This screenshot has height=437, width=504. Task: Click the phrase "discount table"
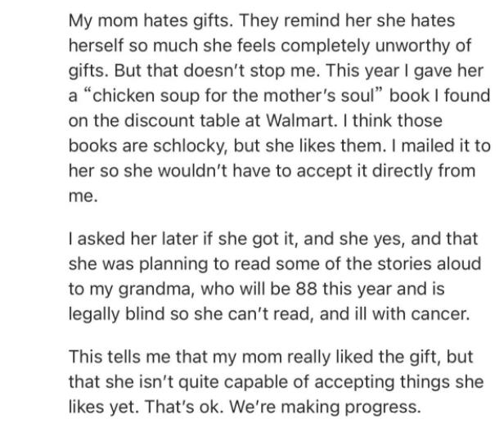click(x=182, y=120)
